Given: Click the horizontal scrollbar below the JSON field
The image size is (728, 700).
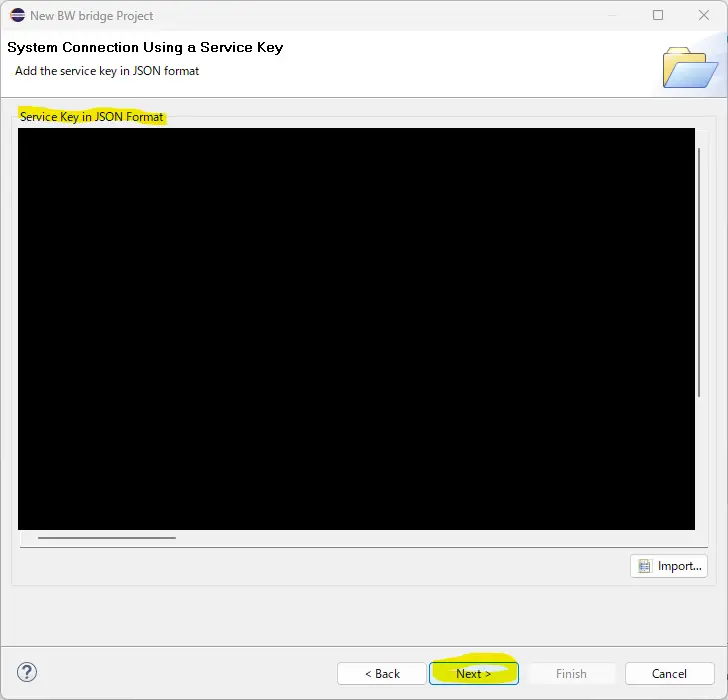Looking at the screenshot, I should [107, 538].
